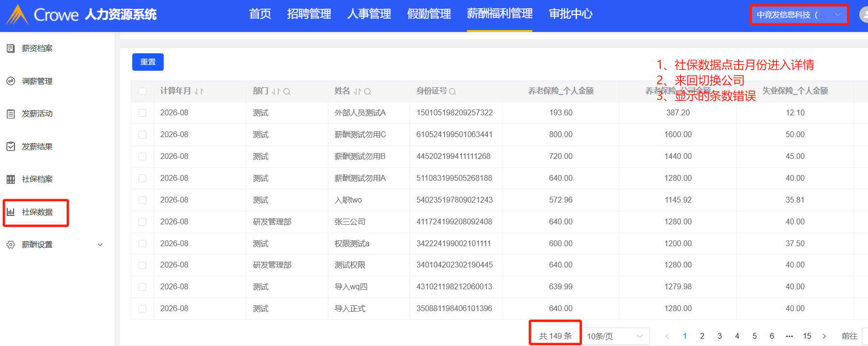This screenshot has height=346, width=868.
Task: Click the 社保档案 sidebar icon
Action: (x=11, y=179)
